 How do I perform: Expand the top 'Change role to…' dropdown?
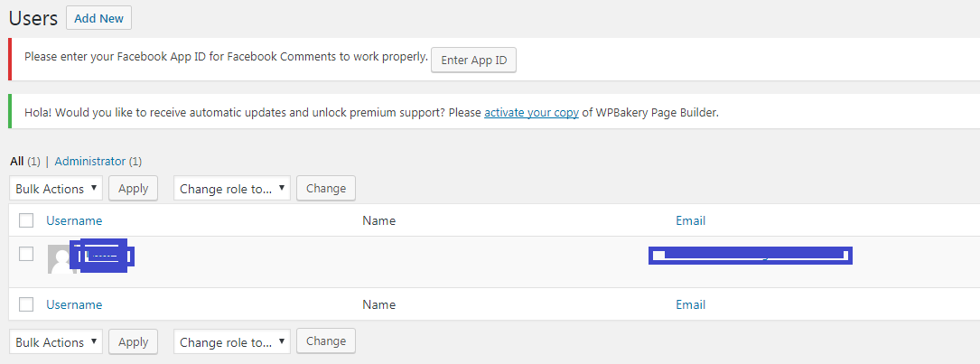(x=232, y=189)
